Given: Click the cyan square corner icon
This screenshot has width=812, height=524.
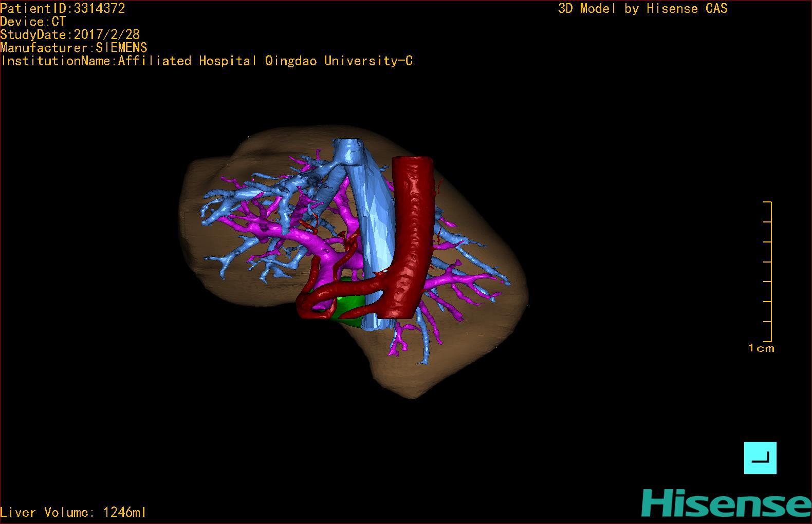Looking at the screenshot, I should click(760, 458).
